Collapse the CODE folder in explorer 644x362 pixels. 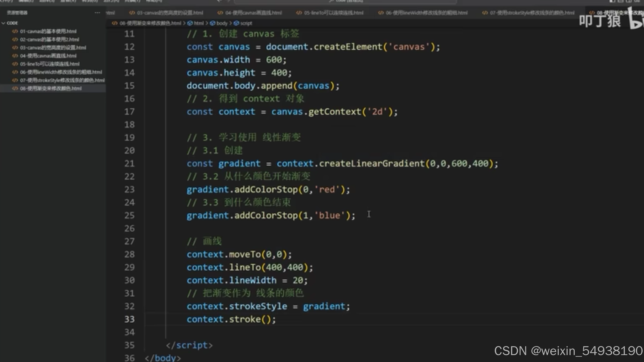pyautogui.click(x=4, y=23)
